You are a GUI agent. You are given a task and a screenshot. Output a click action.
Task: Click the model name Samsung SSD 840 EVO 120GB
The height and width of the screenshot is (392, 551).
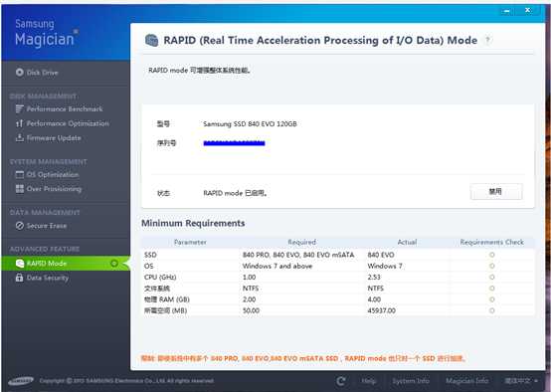click(x=251, y=123)
